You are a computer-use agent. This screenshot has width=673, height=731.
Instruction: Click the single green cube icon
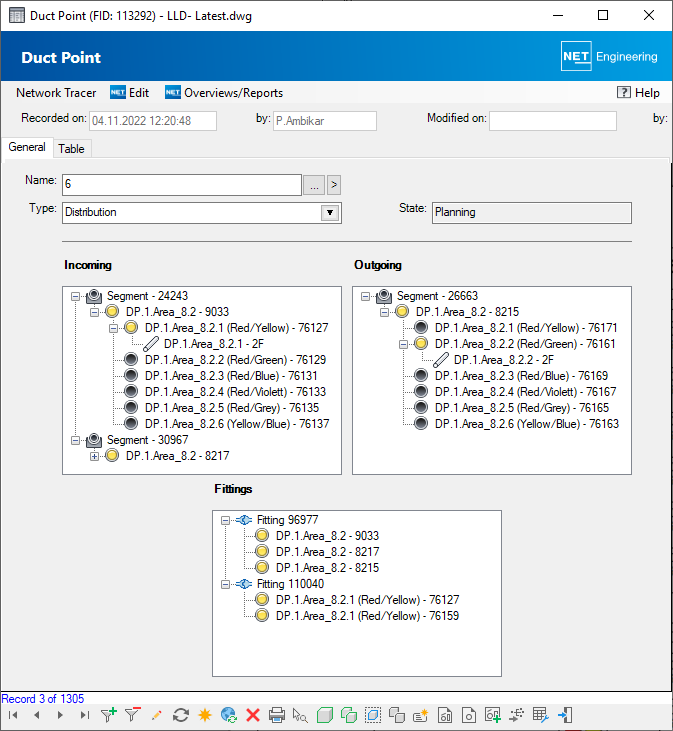click(325, 715)
